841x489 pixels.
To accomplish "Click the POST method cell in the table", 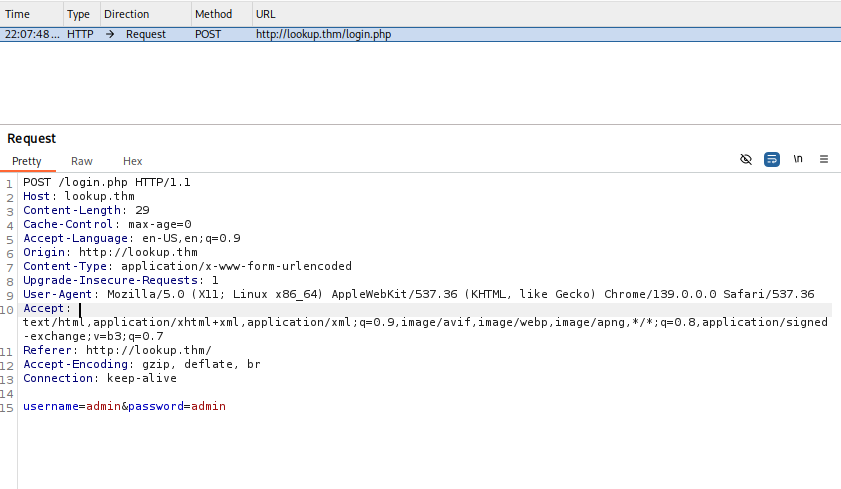I will click(x=208, y=34).
